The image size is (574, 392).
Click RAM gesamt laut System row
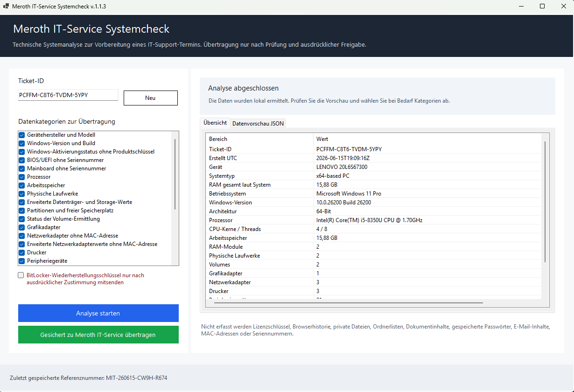374,185
